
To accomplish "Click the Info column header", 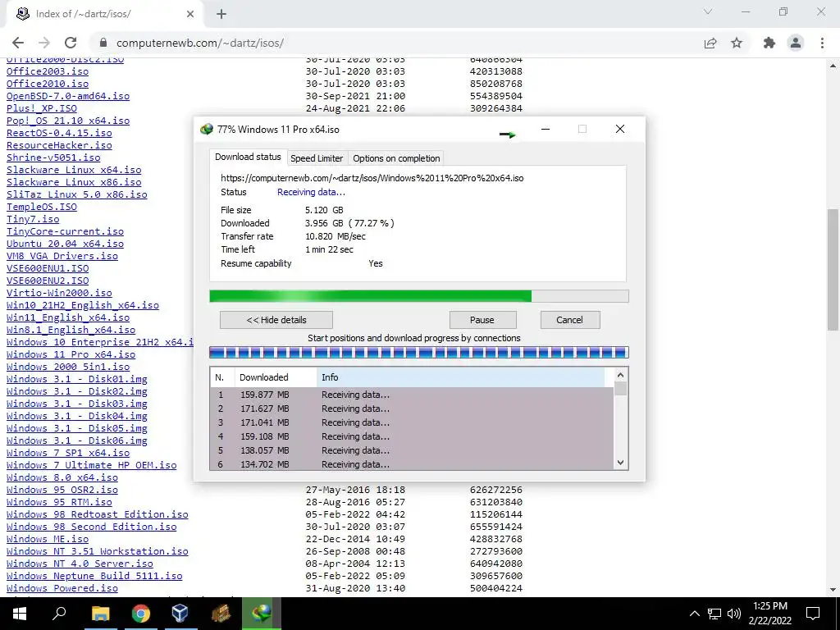I will coord(460,377).
